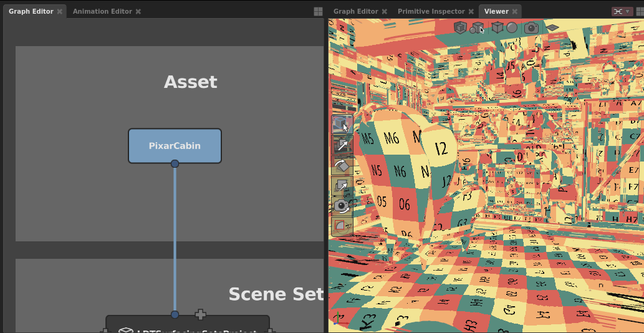Click the wireframe cube display icon in Viewer

click(460, 27)
